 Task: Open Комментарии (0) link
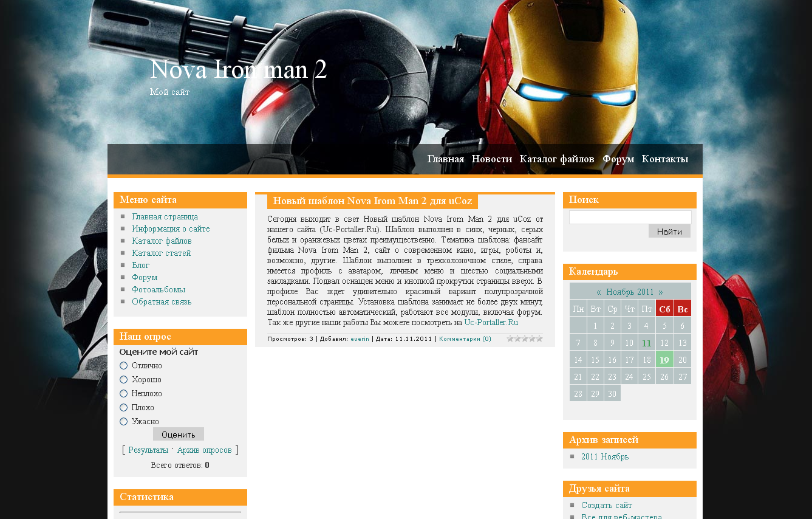coord(465,339)
